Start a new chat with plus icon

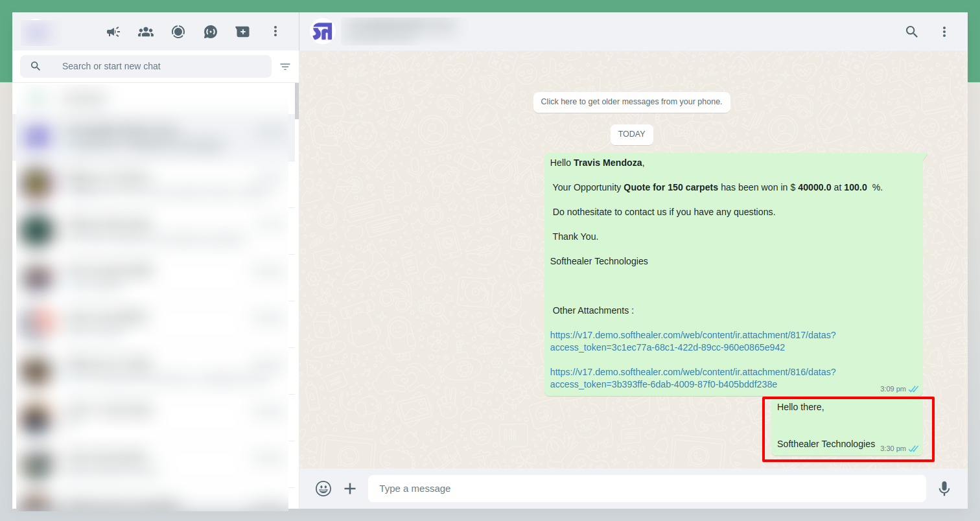click(x=243, y=31)
